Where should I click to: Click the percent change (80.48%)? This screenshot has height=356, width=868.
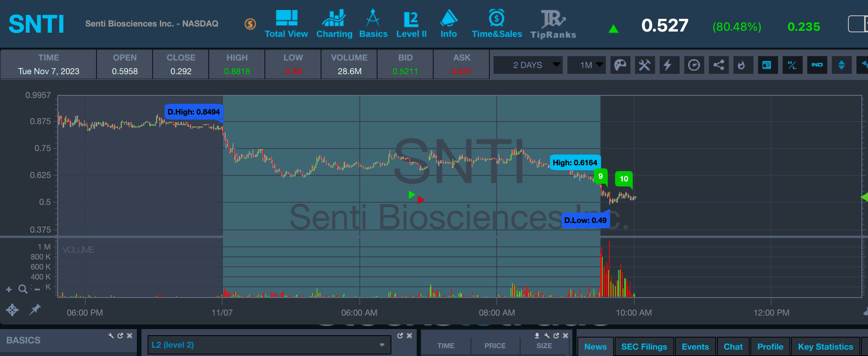click(737, 27)
